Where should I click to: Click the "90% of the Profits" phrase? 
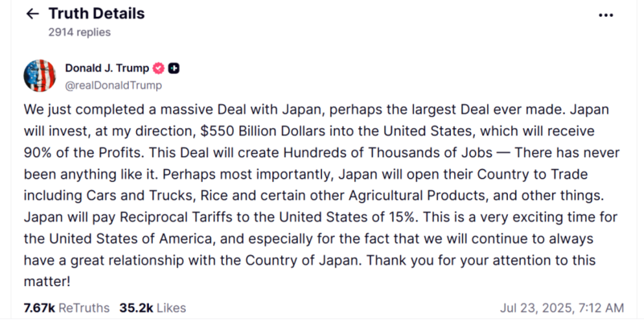82,152
